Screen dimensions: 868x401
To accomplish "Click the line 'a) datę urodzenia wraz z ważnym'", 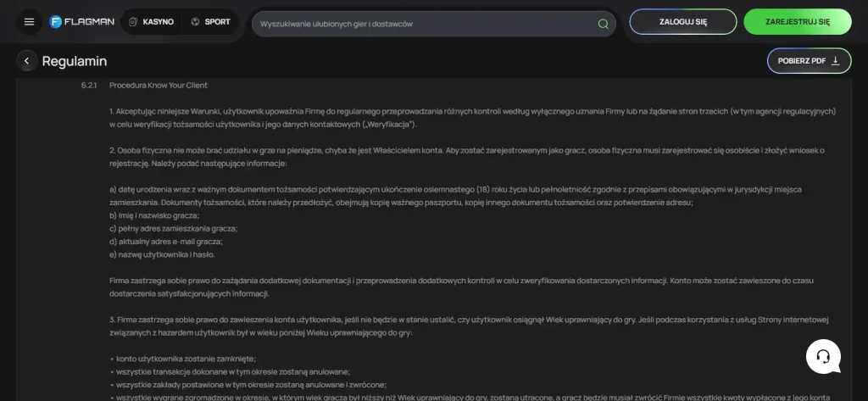I will click(x=455, y=196).
